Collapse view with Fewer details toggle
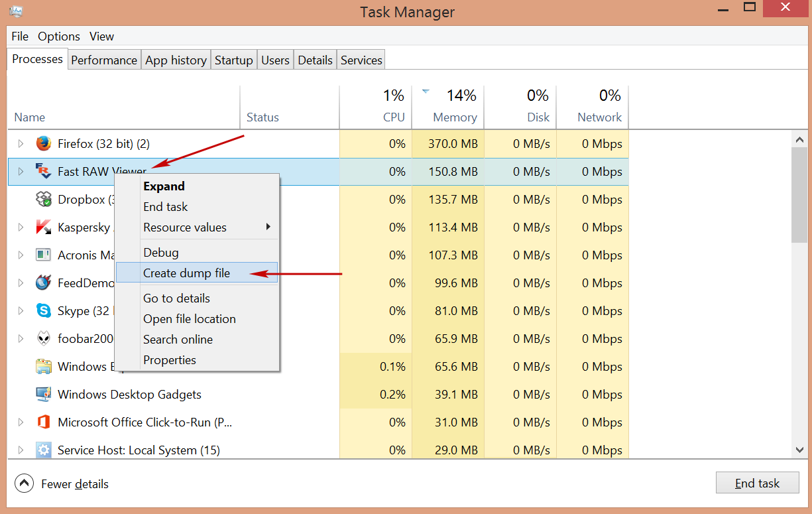The height and width of the screenshot is (514, 812). 24,483
